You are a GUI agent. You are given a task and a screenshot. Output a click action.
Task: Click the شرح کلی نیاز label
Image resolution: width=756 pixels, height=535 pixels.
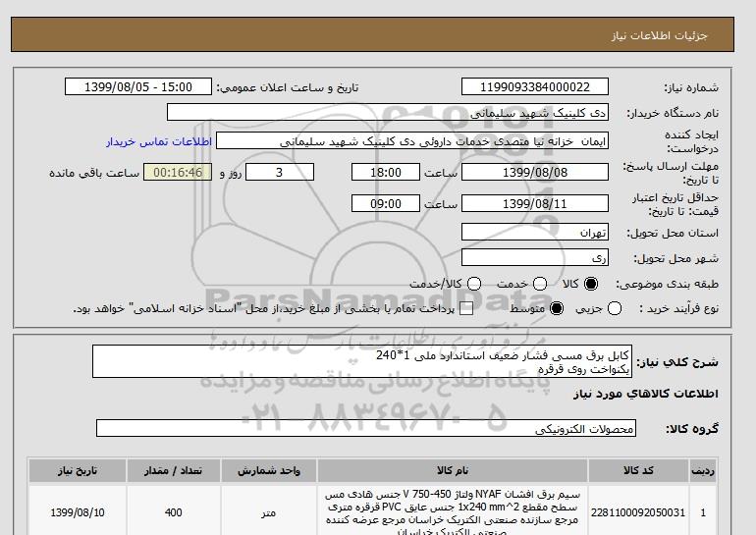pos(677,362)
